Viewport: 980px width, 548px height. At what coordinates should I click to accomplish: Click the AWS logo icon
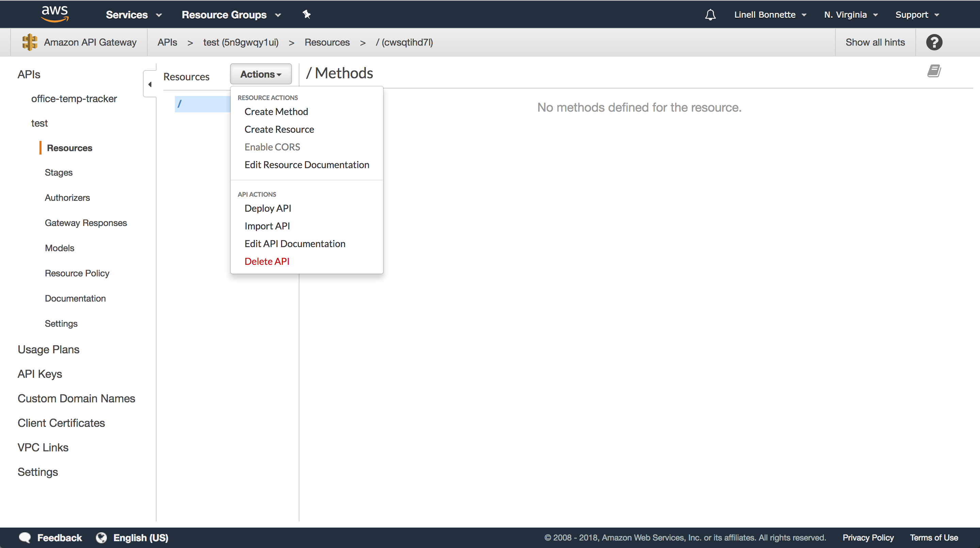(x=54, y=14)
